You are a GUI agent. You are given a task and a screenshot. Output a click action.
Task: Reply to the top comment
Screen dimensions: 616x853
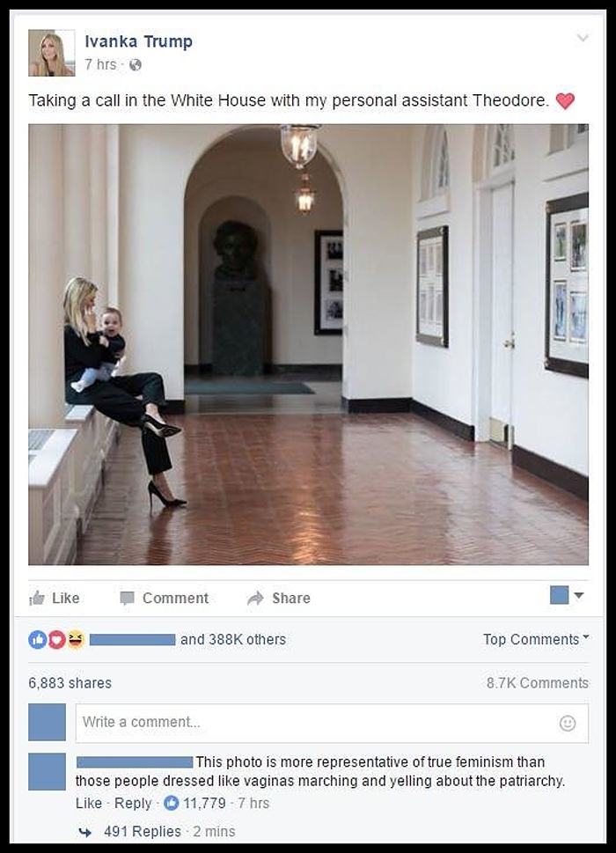[133, 803]
